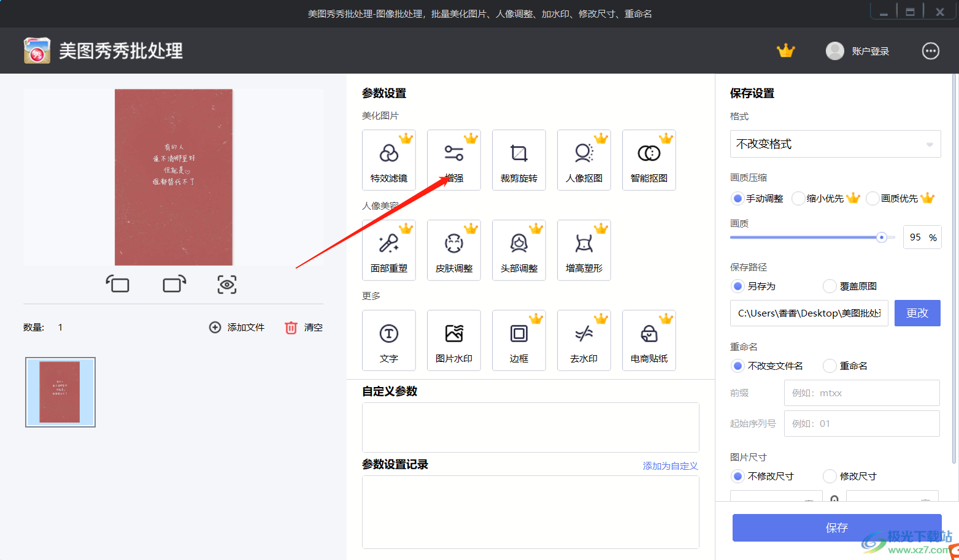Click the large preview image

click(x=174, y=177)
